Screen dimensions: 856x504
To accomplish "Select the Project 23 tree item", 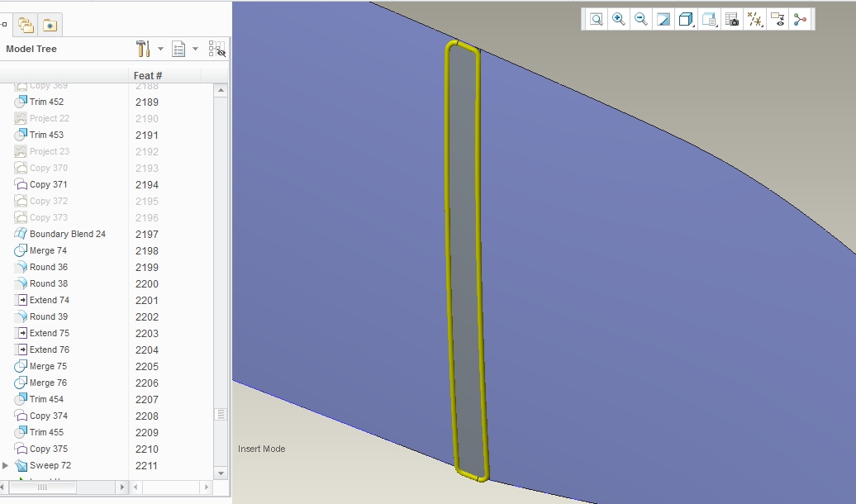I will coord(49,151).
